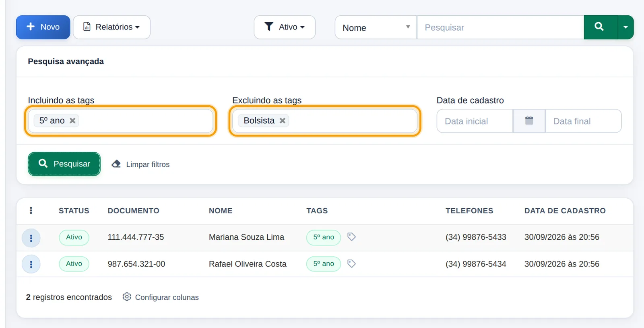The height and width of the screenshot is (328, 644).
Task: Select phone (34) 99876-5434
Action: tap(476, 264)
